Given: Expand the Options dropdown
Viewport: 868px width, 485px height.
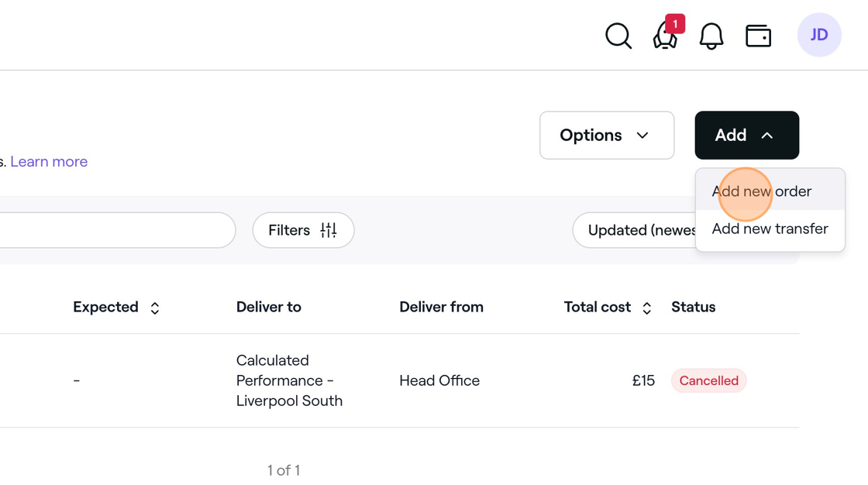Looking at the screenshot, I should pos(607,135).
